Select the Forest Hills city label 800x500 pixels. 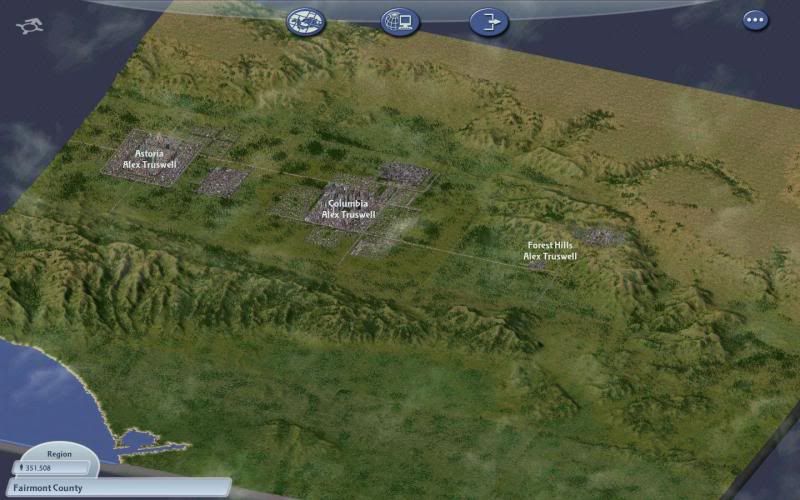click(x=550, y=251)
